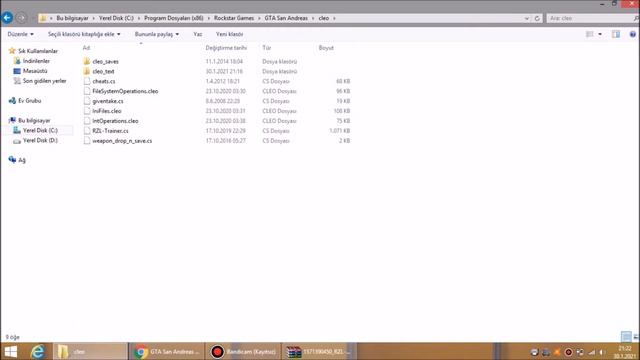
Task: Select the cleo_text folder icon
Action: 87,71
